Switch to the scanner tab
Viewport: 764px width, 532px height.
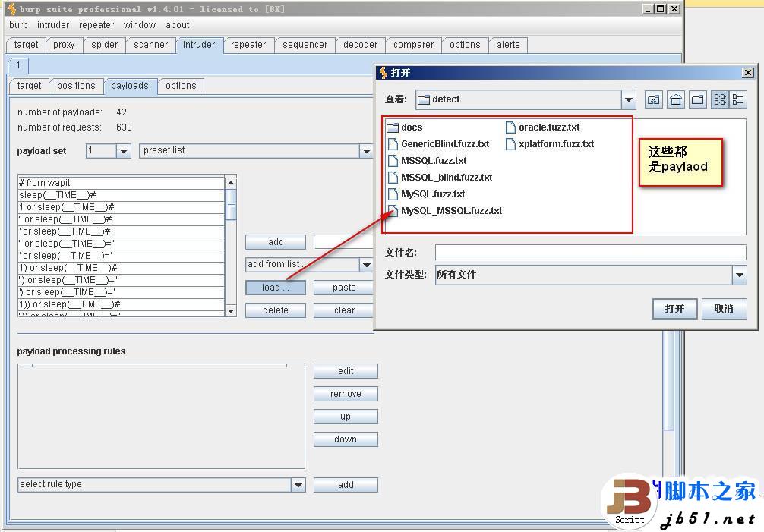[x=150, y=45]
